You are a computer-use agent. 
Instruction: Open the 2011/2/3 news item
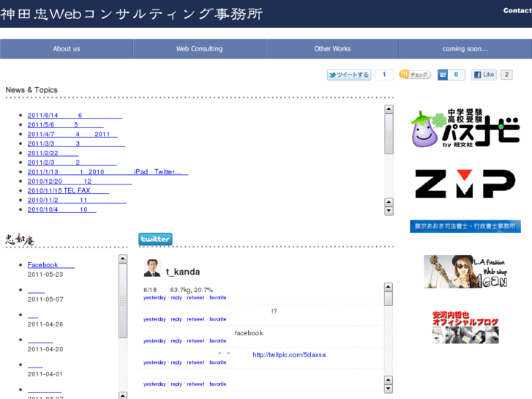click(x=72, y=163)
